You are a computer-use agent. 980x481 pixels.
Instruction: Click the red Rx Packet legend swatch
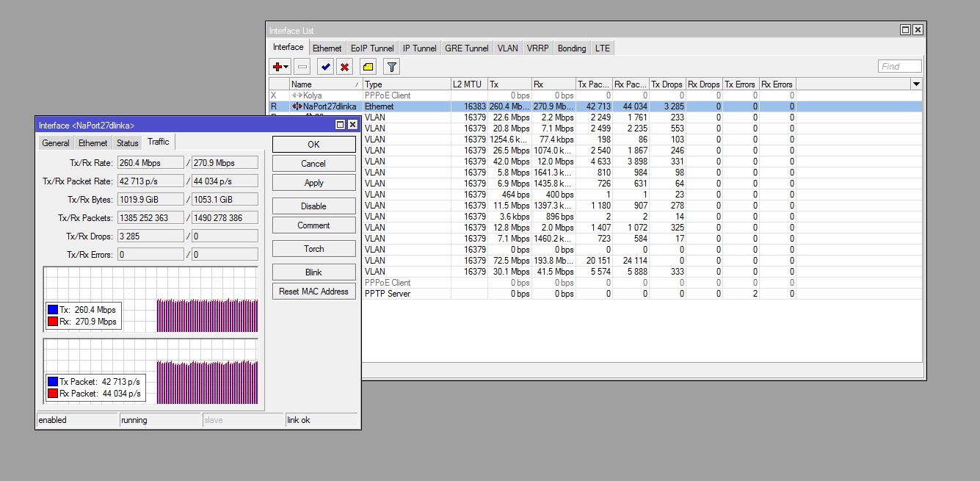click(53, 394)
